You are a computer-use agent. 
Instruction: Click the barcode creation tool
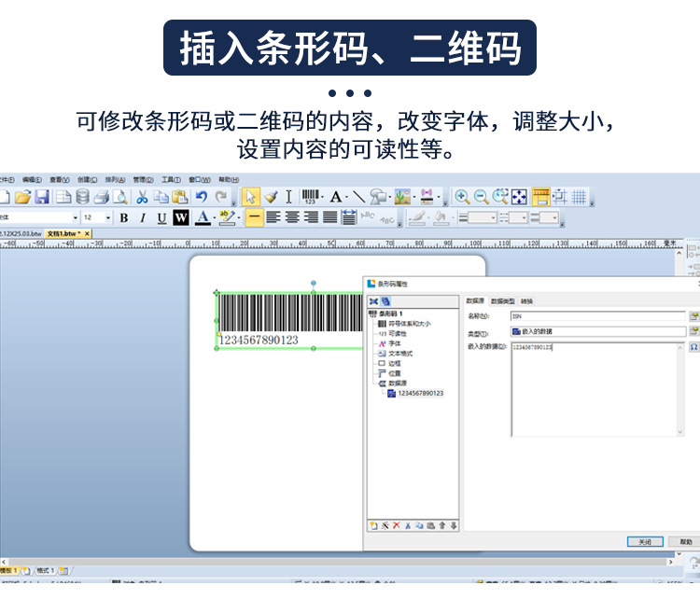[x=310, y=197]
